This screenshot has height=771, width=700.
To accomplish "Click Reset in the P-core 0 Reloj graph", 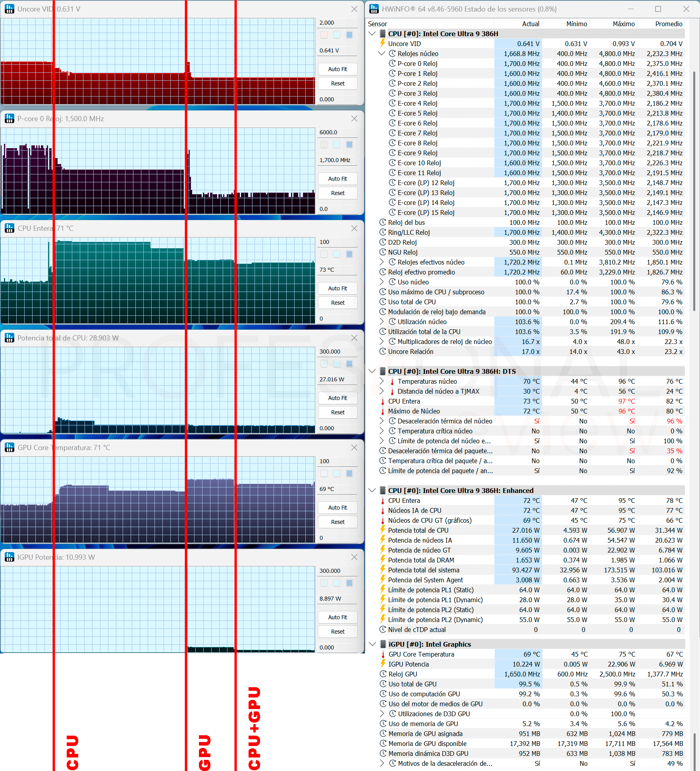I will (x=337, y=193).
